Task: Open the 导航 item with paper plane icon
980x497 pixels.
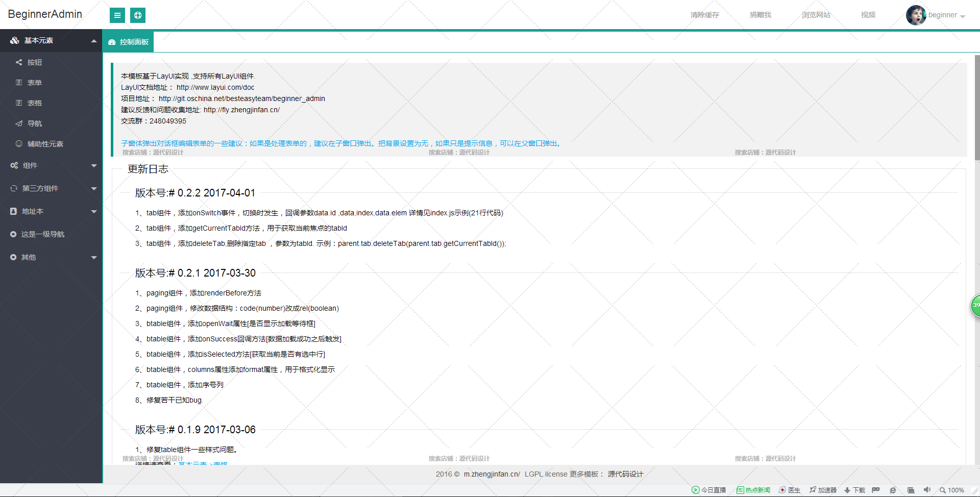Action: click(34, 123)
